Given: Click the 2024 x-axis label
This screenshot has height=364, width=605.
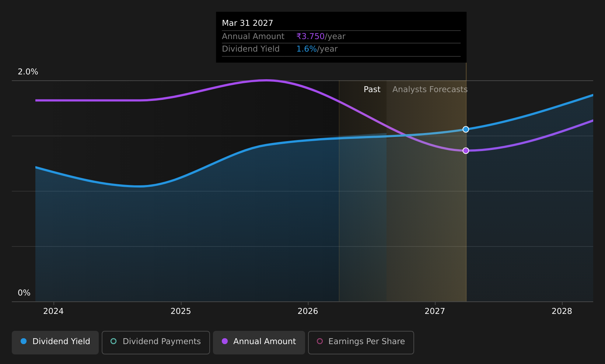Looking at the screenshot, I should 53,311.
